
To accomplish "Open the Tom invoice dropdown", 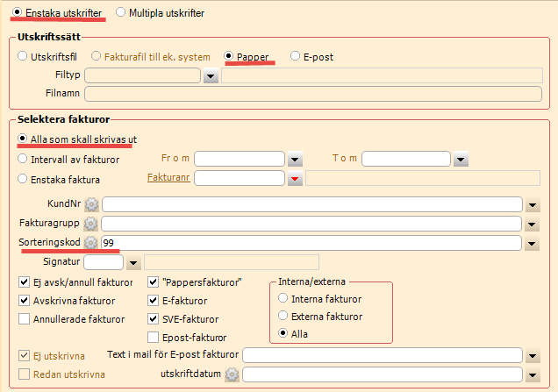I will click(460, 159).
